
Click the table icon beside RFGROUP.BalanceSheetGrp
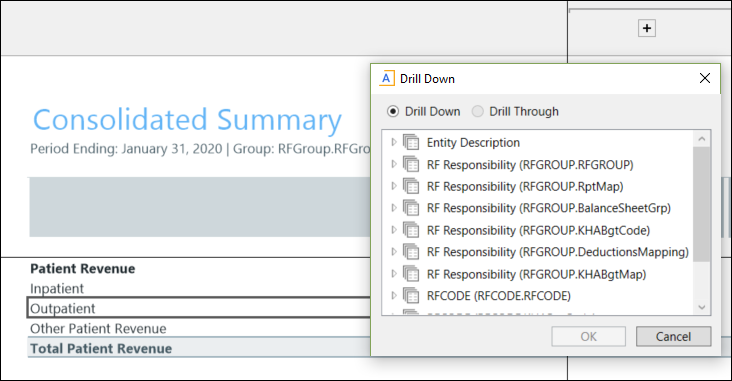(x=411, y=208)
